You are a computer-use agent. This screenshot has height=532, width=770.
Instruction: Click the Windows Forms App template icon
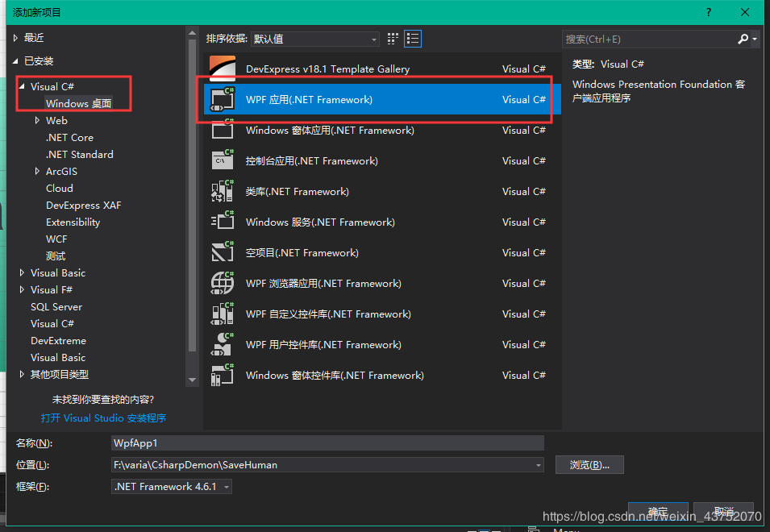[x=223, y=130]
